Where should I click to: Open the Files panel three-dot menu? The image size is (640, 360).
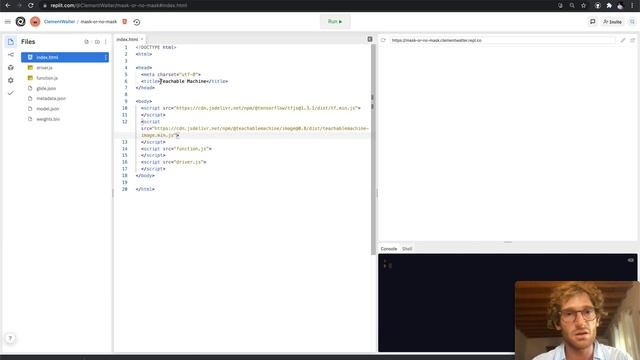(106, 42)
